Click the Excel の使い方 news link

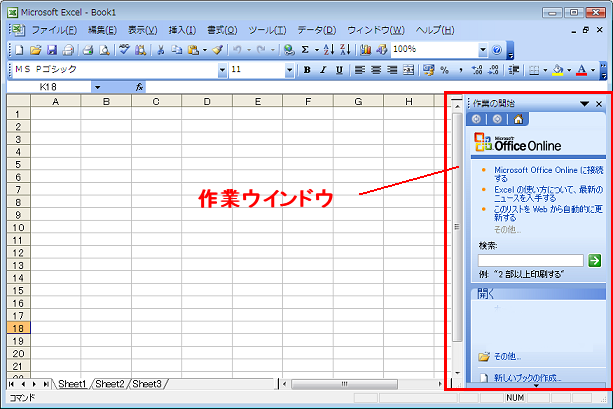548,194
